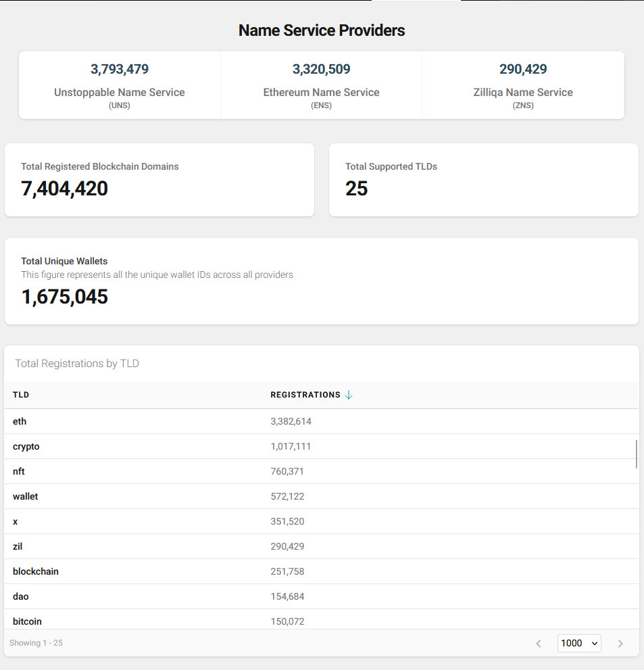This screenshot has width=644, height=670.
Task: Click the Total Unique Wallets label
Action: [64, 261]
